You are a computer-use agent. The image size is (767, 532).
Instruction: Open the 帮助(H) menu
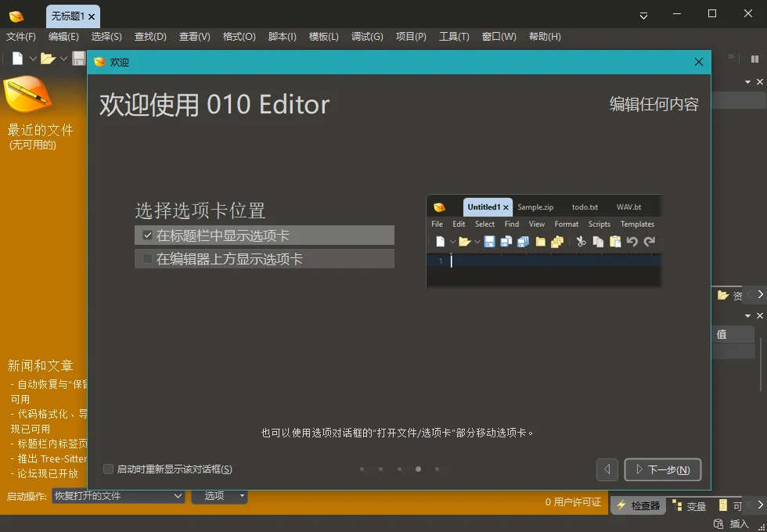pos(545,37)
